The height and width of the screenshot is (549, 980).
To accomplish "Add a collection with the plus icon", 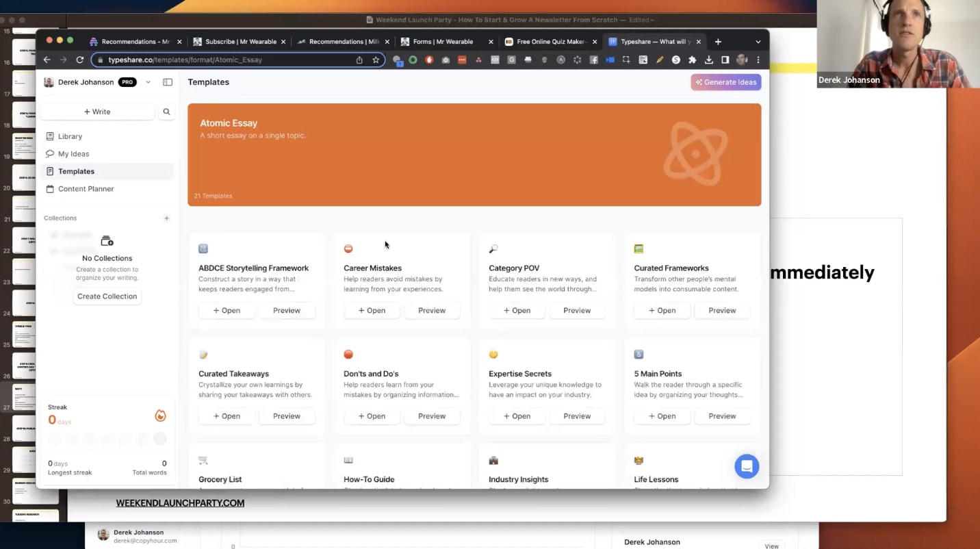I will click(166, 218).
